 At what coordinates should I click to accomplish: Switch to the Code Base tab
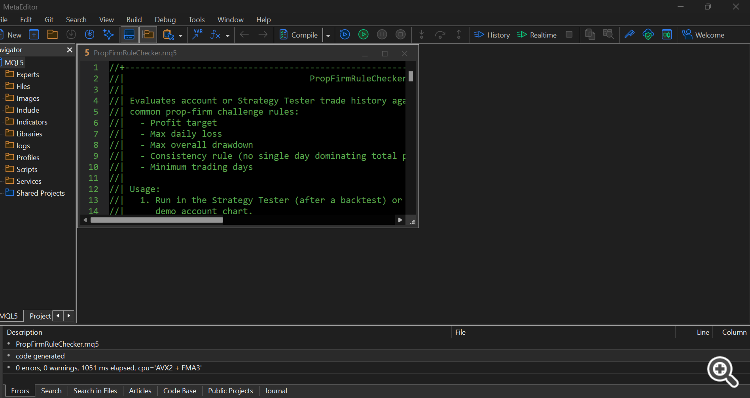coord(180,391)
